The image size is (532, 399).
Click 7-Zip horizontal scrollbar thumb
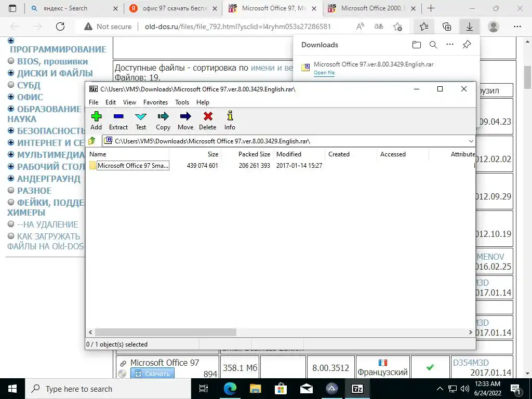coord(166,332)
